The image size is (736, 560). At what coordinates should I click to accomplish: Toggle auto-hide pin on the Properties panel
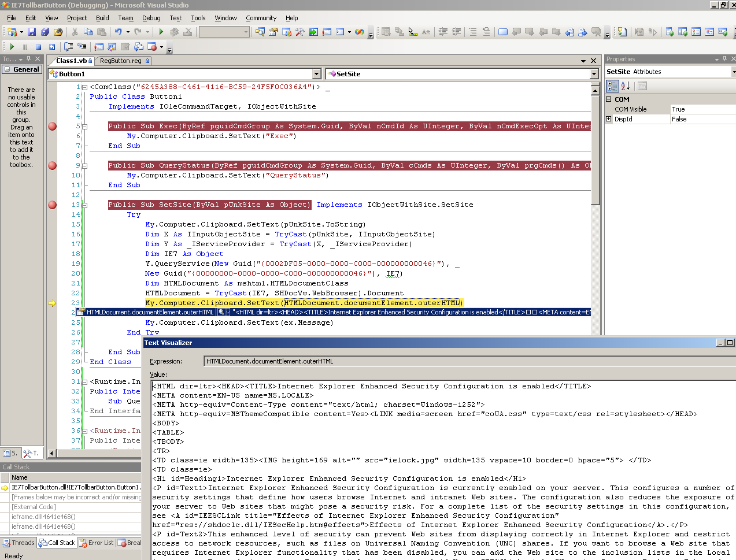pos(724,59)
